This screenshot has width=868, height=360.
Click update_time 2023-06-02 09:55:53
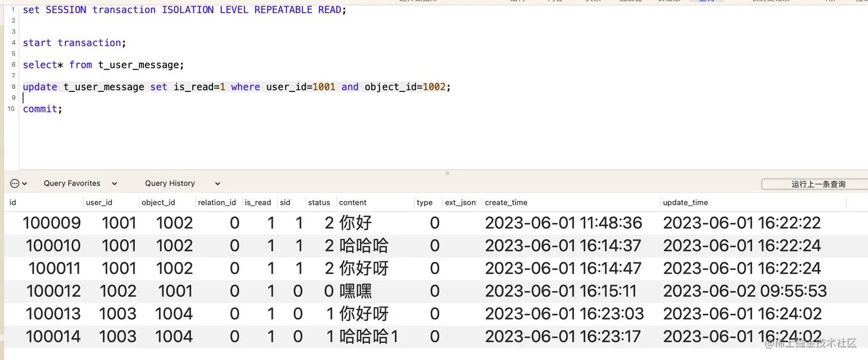pos(745,291)
